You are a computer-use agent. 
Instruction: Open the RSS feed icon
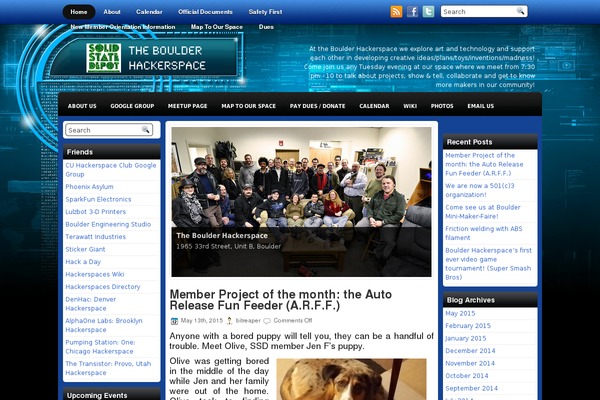[396, 11]
